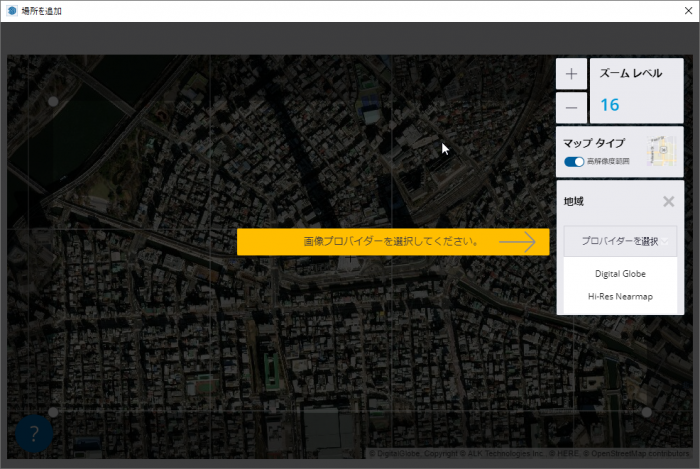Click the 場所を追加 window title
The height and width of the screenshot is (469, 700).
coord(41,11)
